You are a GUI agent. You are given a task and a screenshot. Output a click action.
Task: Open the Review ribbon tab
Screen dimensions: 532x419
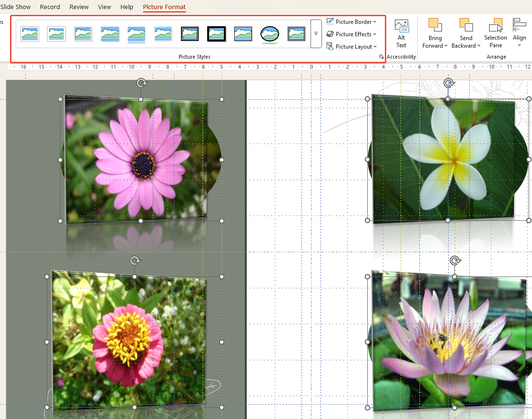point(79,7)
